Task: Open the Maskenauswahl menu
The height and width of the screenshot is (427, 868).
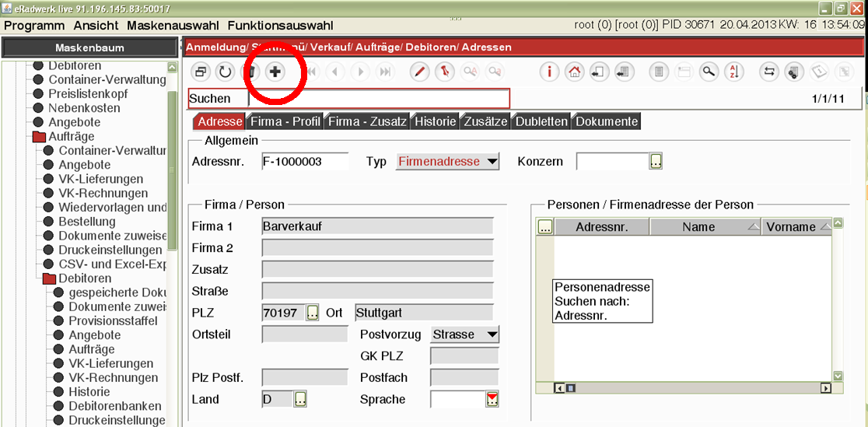Action: click(173, 26)
